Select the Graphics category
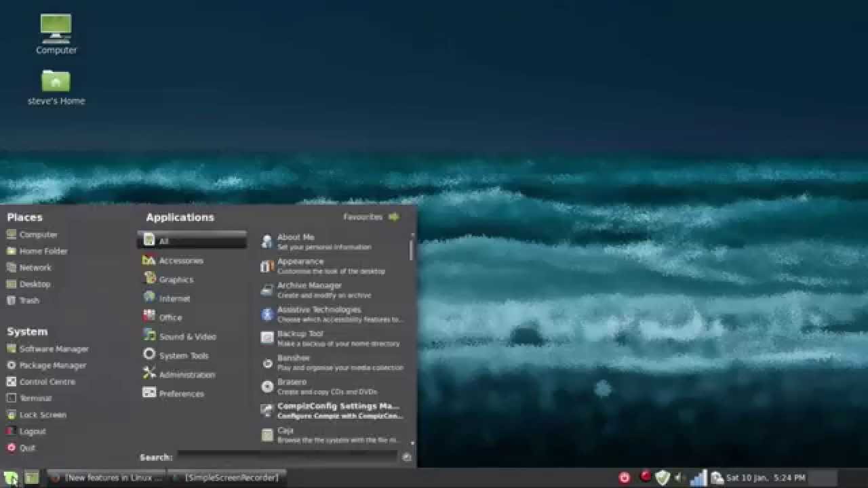 tap(193, 279)
